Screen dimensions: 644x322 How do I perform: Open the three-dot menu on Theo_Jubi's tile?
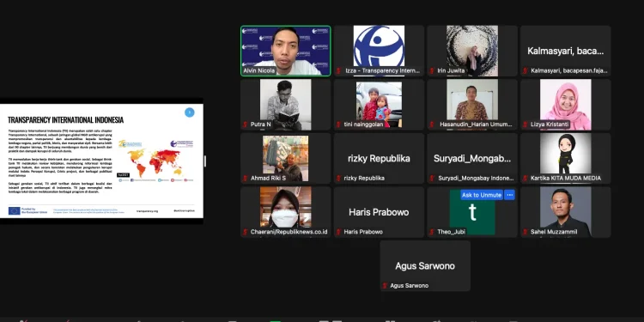tap(510, 195)
